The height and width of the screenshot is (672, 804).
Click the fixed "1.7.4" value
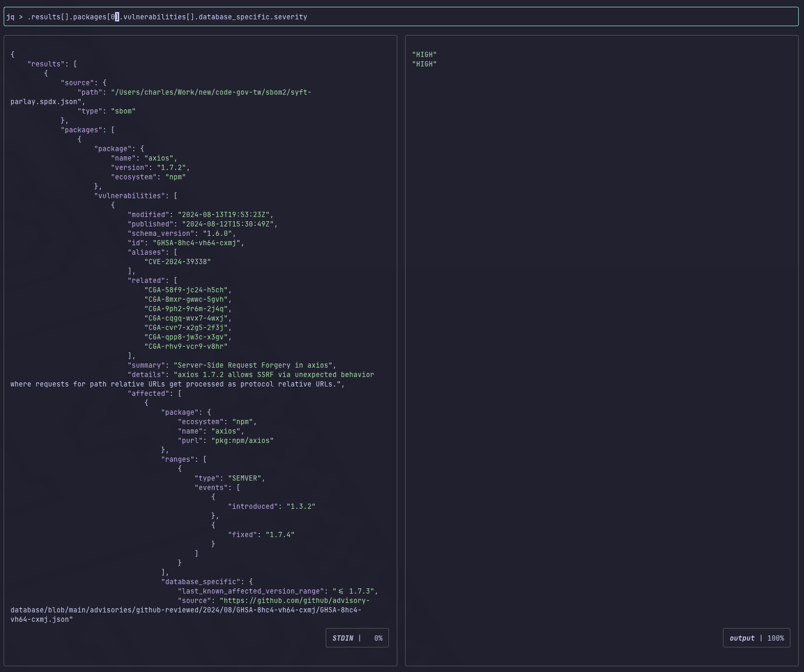[x=280, y=534]
